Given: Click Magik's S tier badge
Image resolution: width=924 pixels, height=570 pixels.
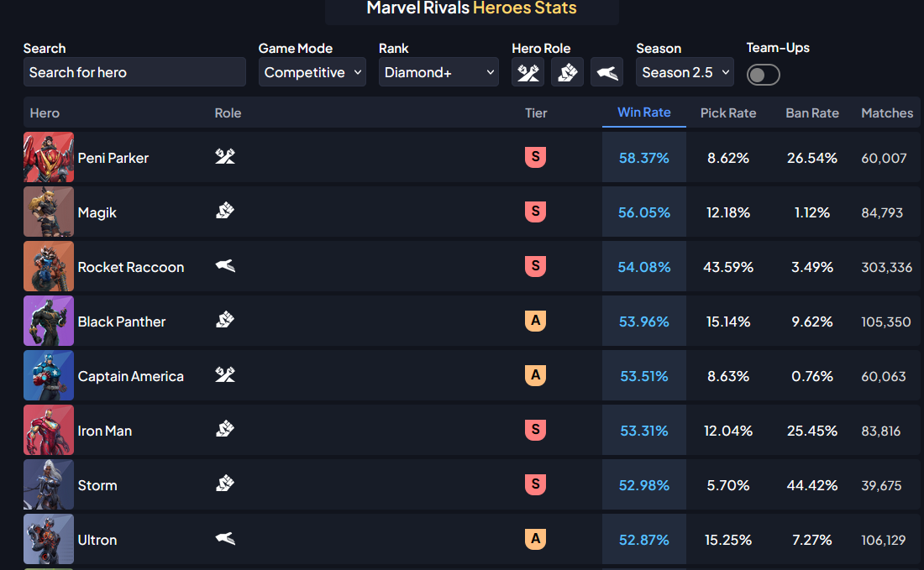Looking at the screenshot, I should [536, 211].
